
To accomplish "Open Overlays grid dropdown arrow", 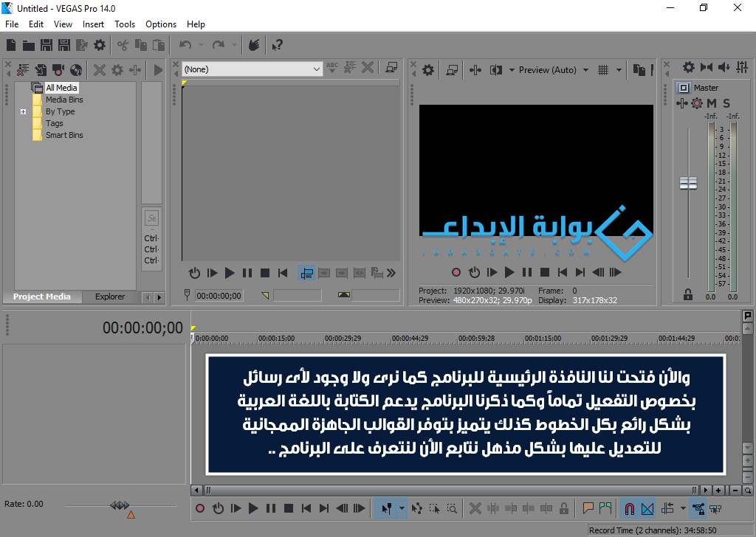I will click(x=619, y=70).
